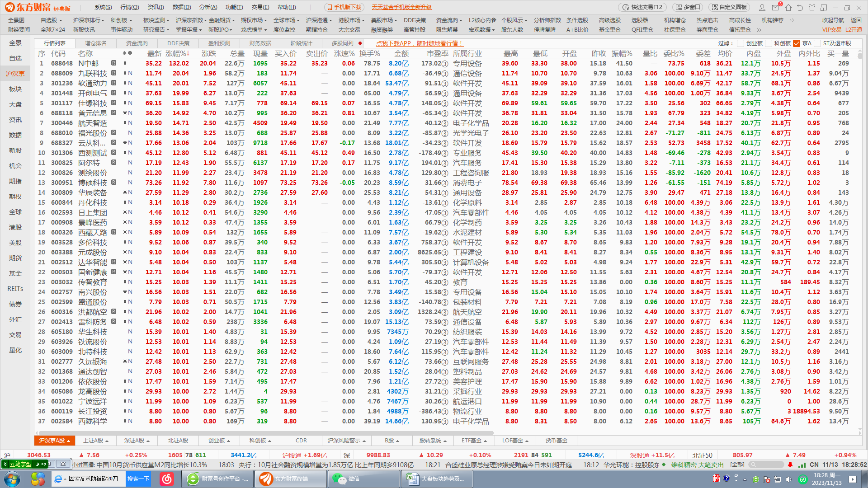The image size is (868, 488).
Task: Click the green signal strength bars icon
Action: 802,465
